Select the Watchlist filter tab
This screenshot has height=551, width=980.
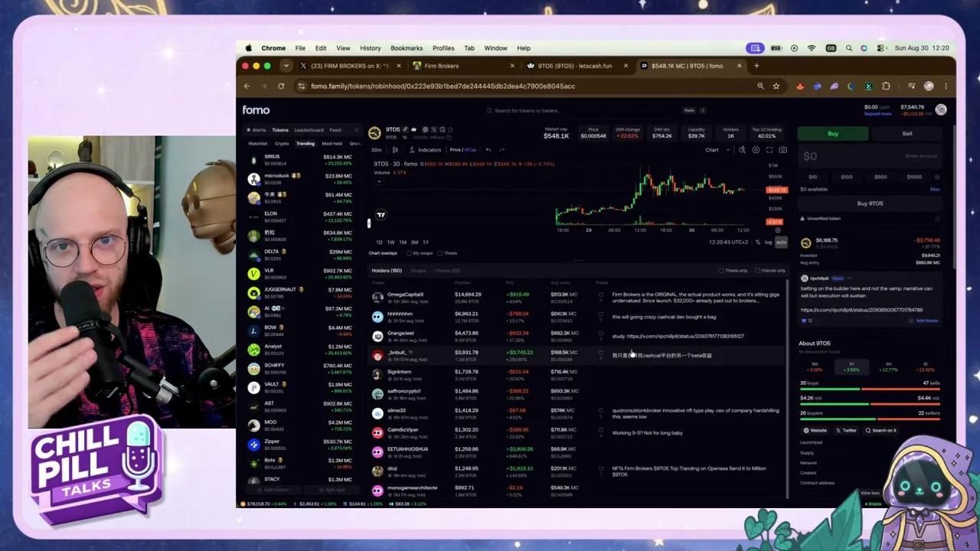pyautogui.click(x=257, y=144)
